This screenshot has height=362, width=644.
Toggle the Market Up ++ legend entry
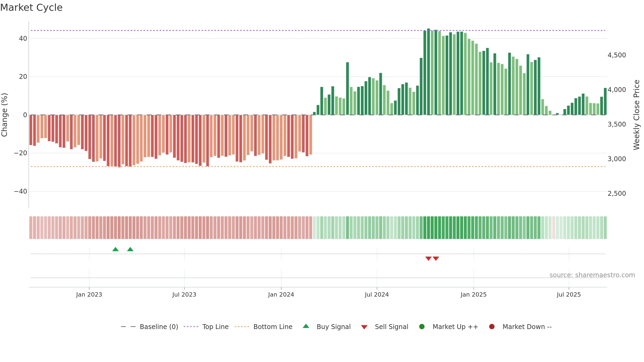(x=448, y=327)
